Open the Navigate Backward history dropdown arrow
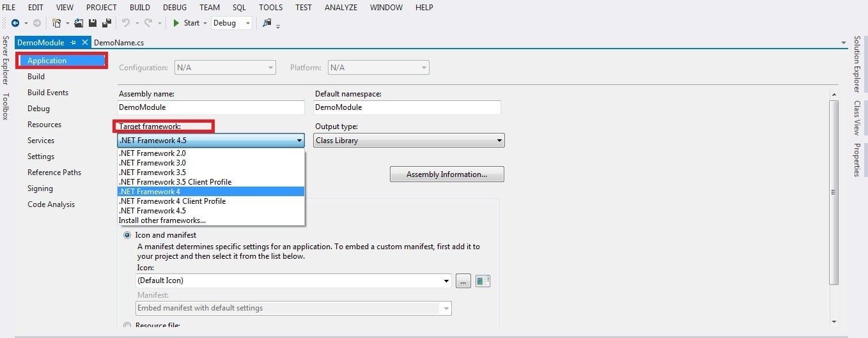 26,23
